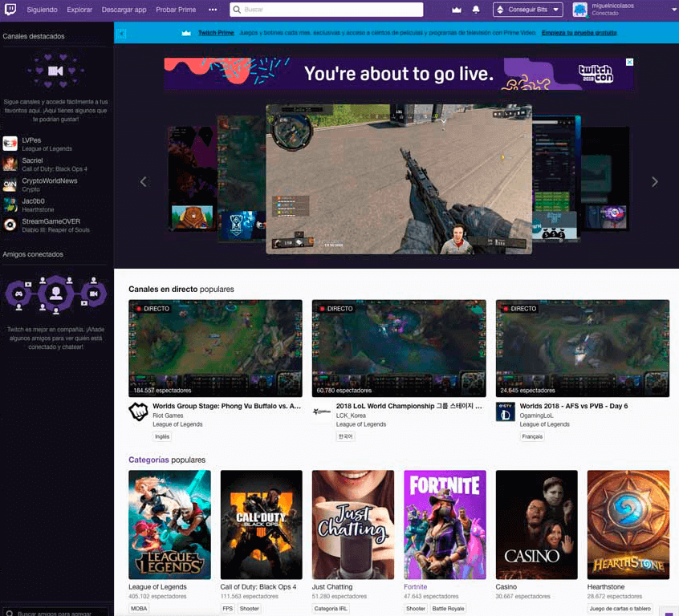679x616 pixels.
Task: Click Buscar amigos para agregar field
Action: (x=55, y=613)
